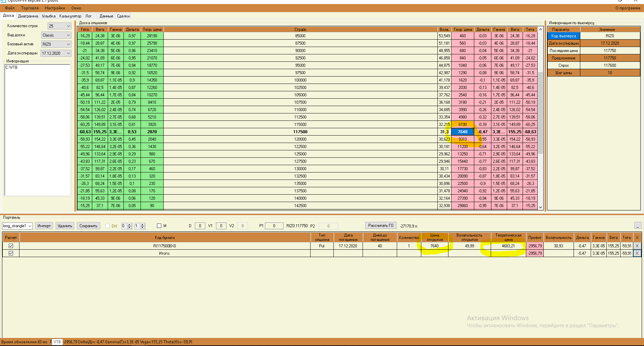Click the P1 input field

click(274, 226)
